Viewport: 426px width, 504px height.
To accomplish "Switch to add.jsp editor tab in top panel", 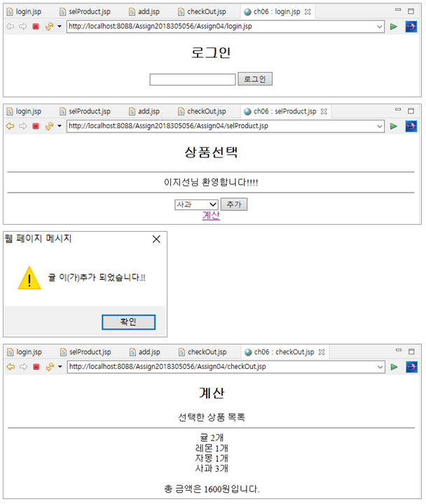I will 144,12.
